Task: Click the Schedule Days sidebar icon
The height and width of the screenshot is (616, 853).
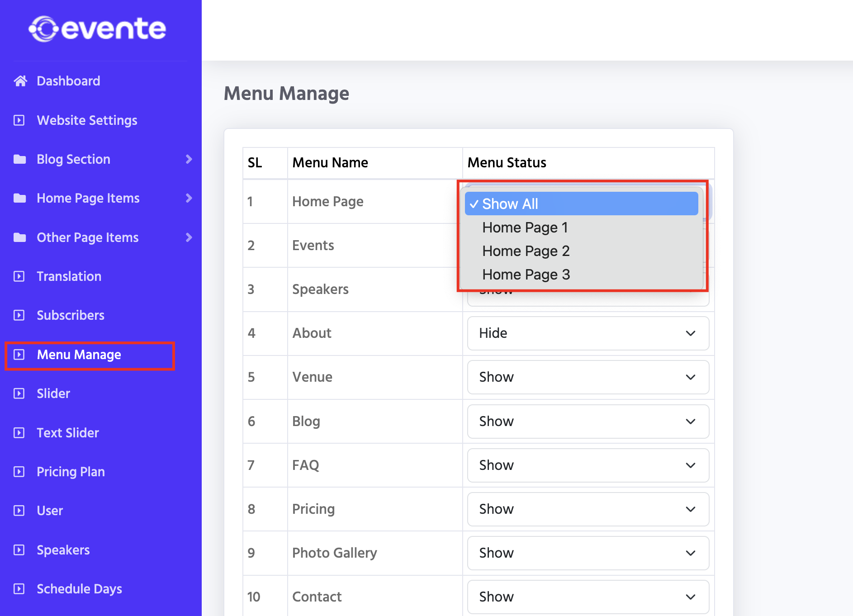Action: point(19,589)
